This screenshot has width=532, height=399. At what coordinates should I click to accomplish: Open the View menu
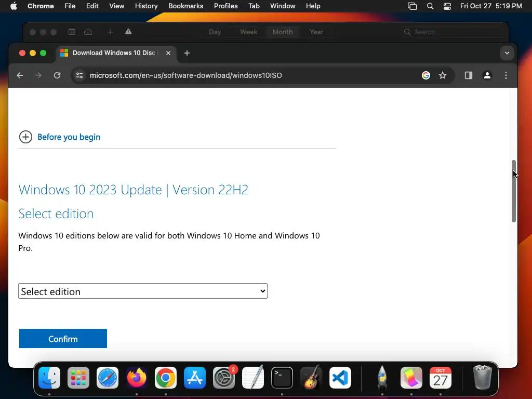pos(116,6)
